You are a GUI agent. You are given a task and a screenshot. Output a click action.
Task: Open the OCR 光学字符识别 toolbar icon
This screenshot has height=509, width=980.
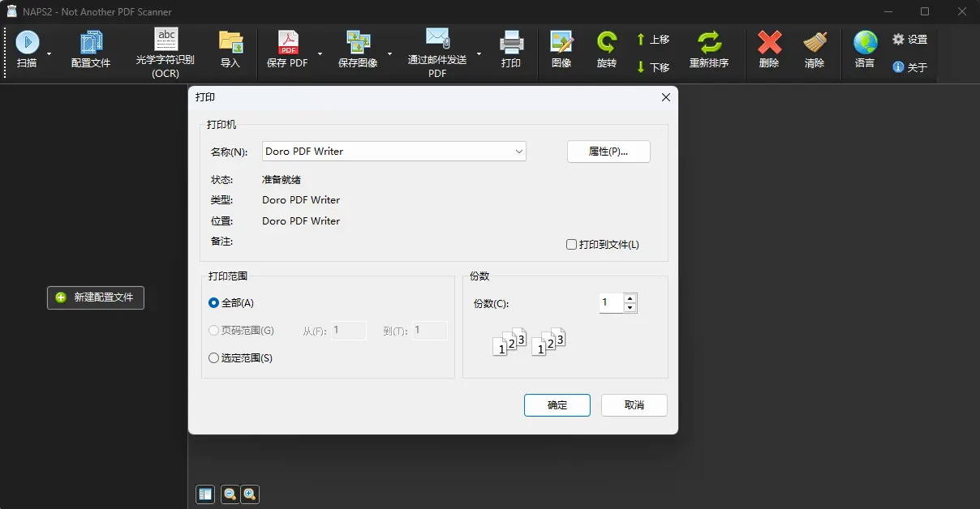pos(165,39)
